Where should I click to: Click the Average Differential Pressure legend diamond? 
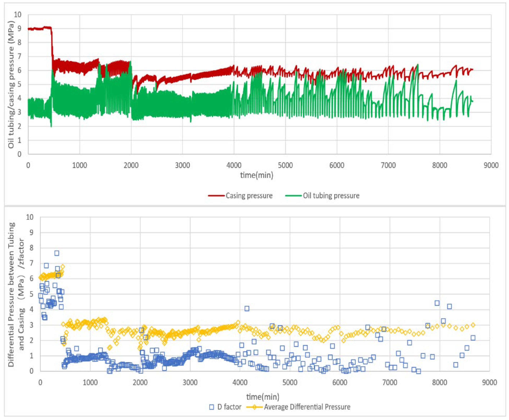coord(254,407)
